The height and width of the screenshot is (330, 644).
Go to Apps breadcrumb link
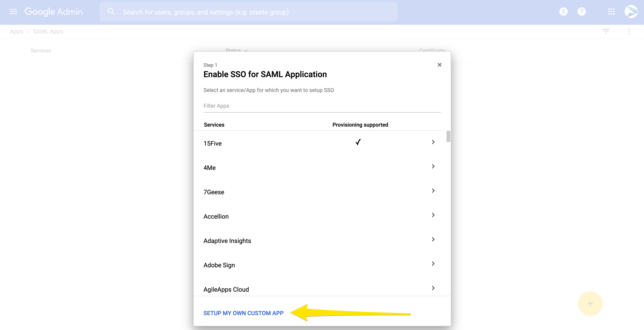click(17, 32)
